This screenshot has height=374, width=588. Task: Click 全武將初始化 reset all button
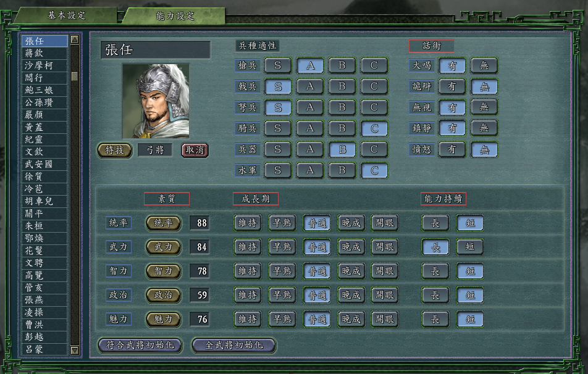tap(234, 345)
